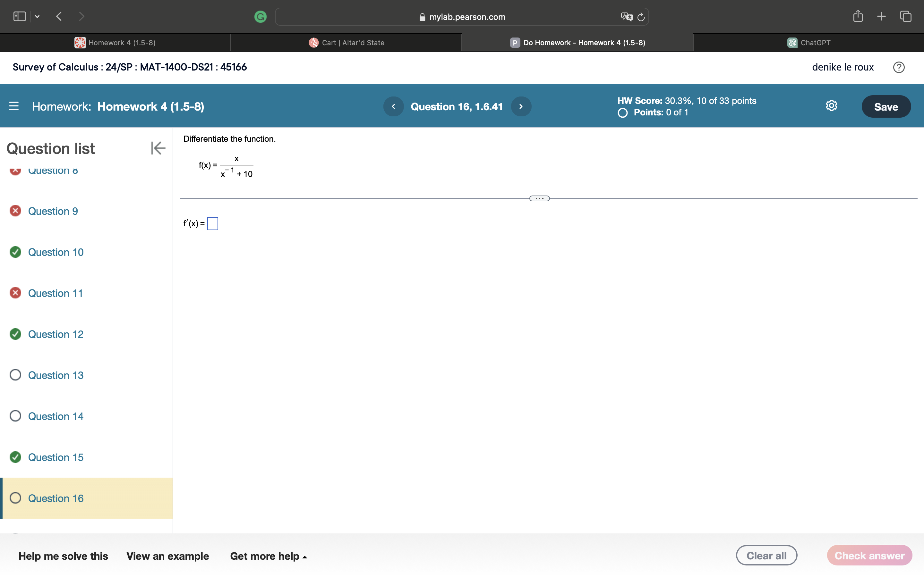
Task: Go to the next question with the right arrow
Action: [x=521, y=106]
